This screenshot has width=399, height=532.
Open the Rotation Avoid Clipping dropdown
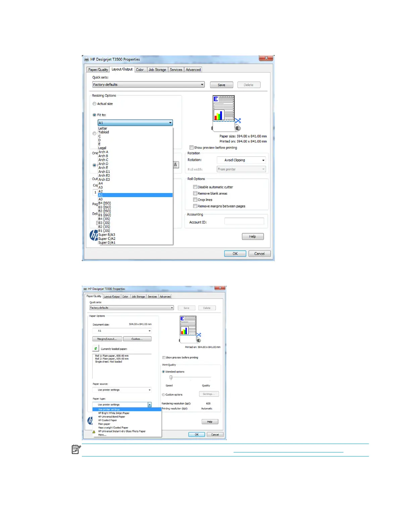point(241,160)
